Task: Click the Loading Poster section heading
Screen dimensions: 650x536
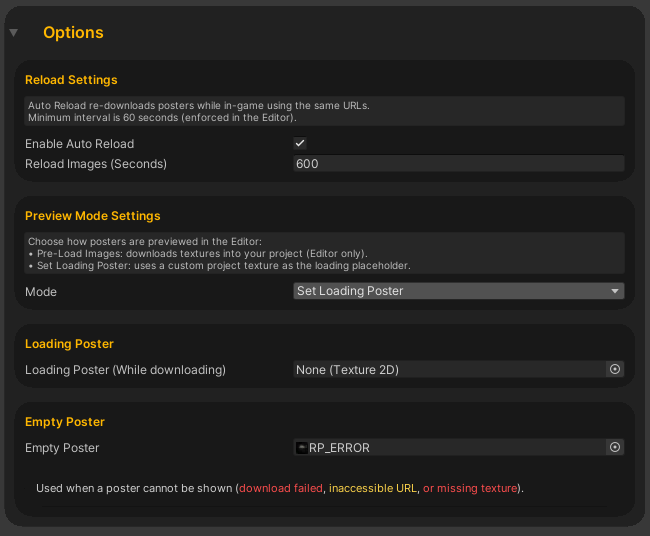Action: (x=69, y=344)
